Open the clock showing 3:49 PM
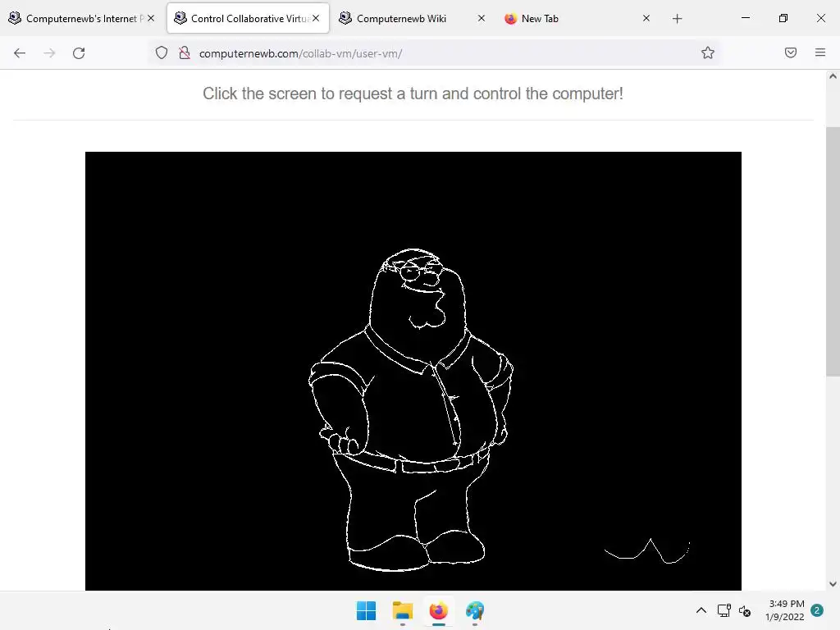This screenshot has width=840, height=630. tap(785, 610)
